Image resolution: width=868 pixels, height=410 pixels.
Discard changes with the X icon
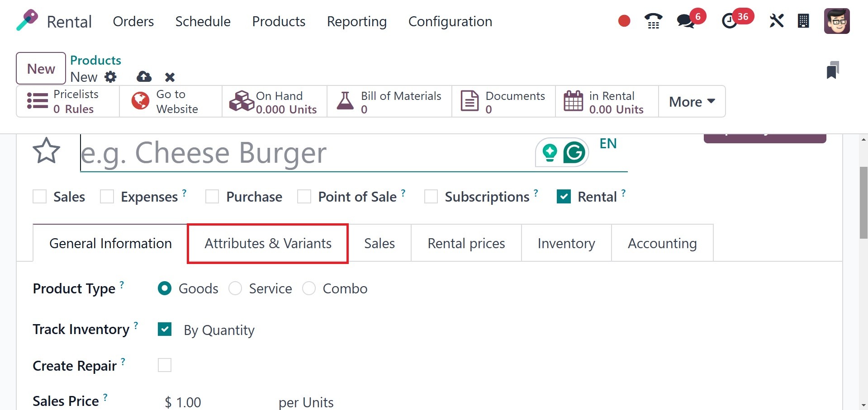[170, 77]
